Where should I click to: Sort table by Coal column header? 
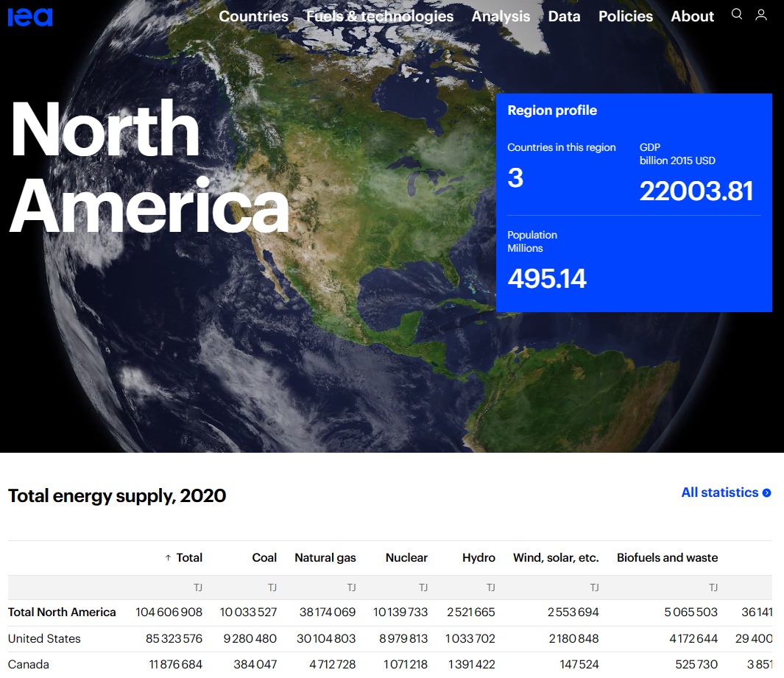click(264, 557)
